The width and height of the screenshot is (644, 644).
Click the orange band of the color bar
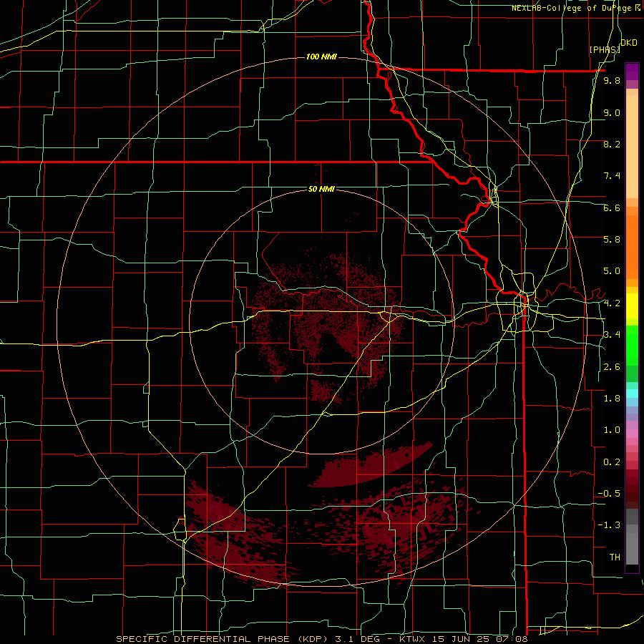[632, 246]
